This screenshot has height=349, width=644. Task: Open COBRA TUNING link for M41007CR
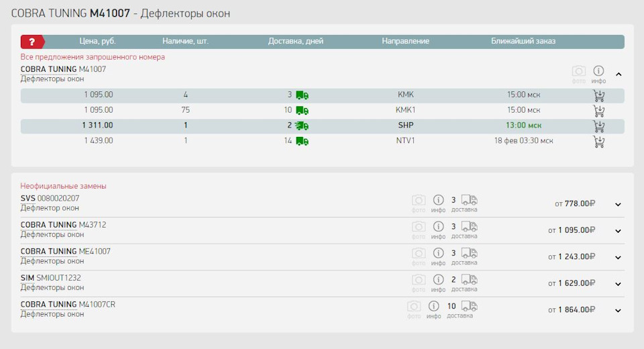click(48, 304)
